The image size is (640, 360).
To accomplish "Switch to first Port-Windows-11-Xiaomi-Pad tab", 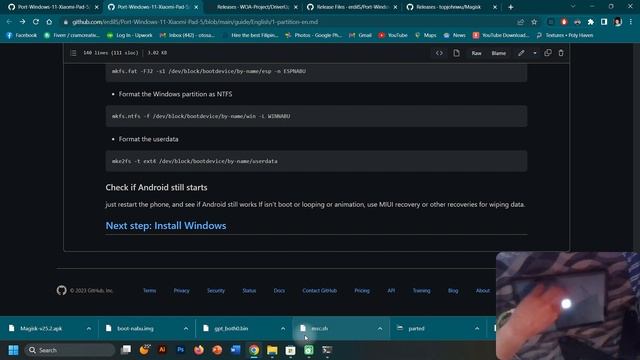I will [x=53, y=7].
